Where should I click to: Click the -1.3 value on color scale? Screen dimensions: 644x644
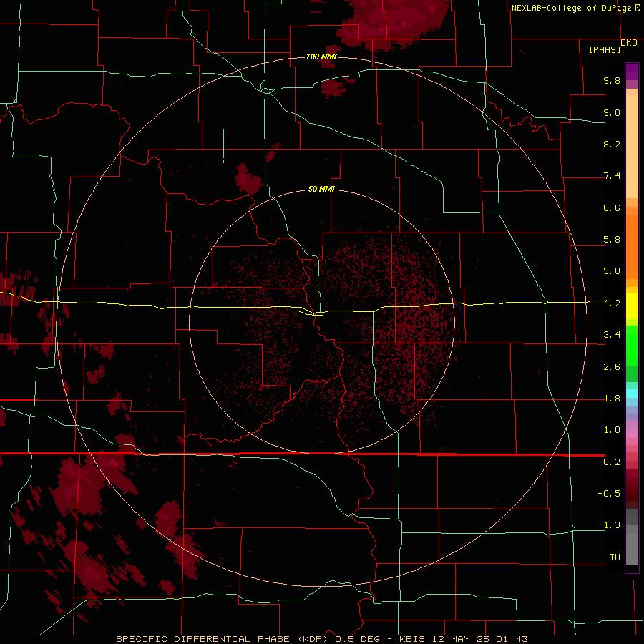609,525
